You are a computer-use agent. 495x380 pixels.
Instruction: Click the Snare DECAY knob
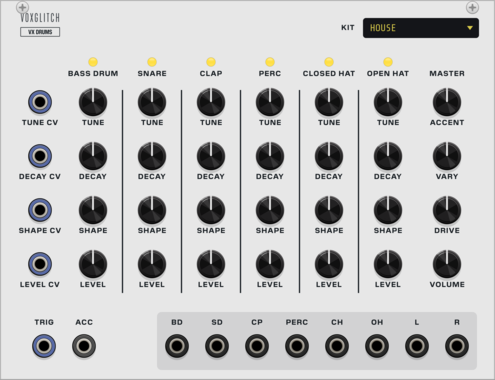click(x=152, y=156)
